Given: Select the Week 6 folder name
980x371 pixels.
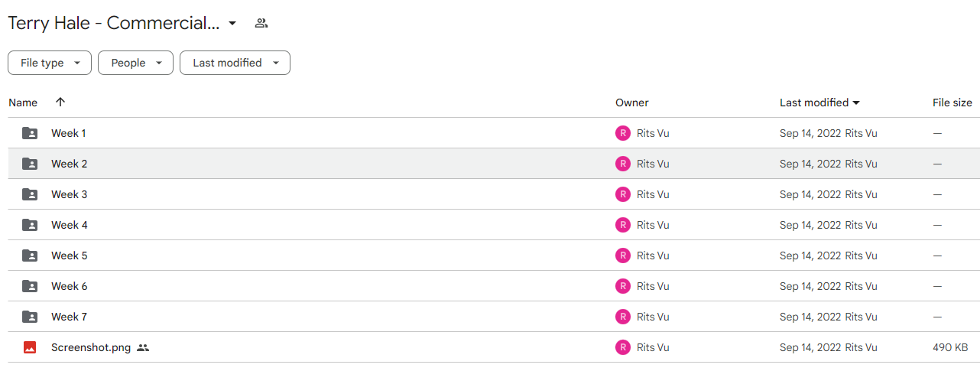Looking at the screenshot, I should [x=70, y=286].
